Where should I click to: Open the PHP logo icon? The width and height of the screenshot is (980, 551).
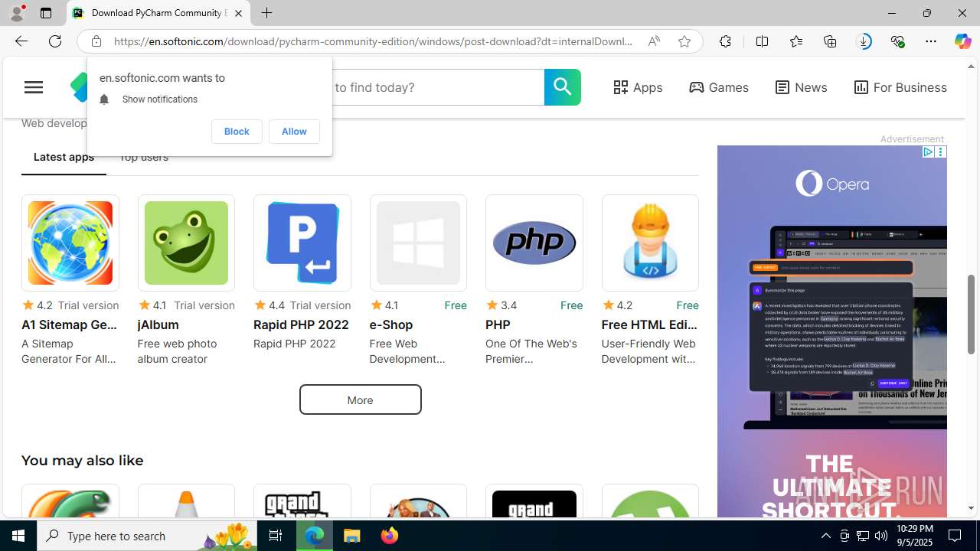point(534,243)
